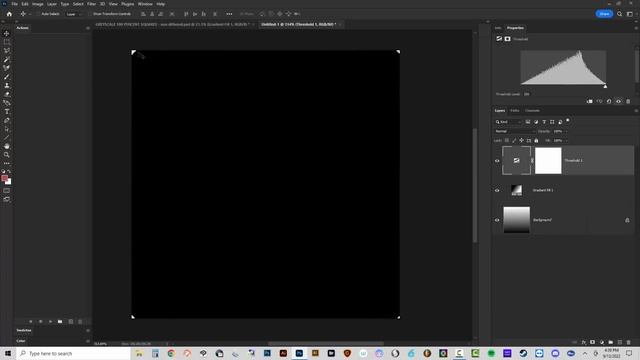The height and width of the screenshot is (360, 640).
Task: Select the Rectangular Marquee tool
Action: [7, 42]
